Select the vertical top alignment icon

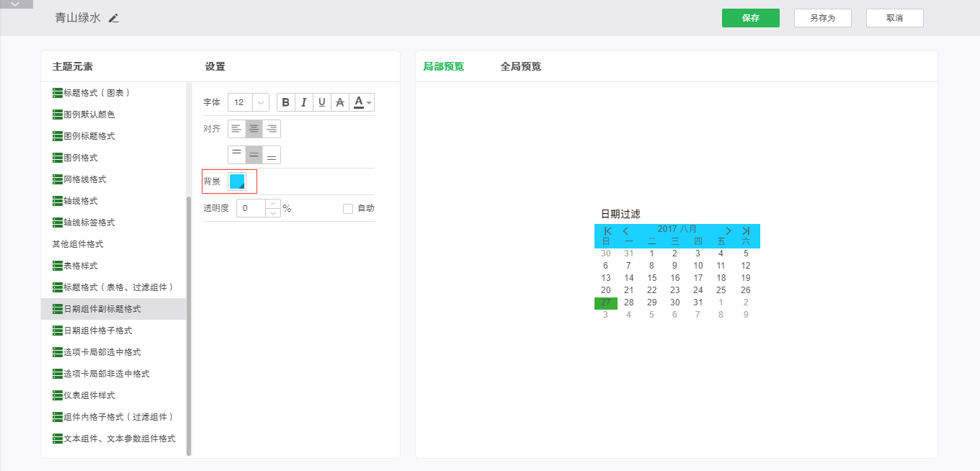236,155
